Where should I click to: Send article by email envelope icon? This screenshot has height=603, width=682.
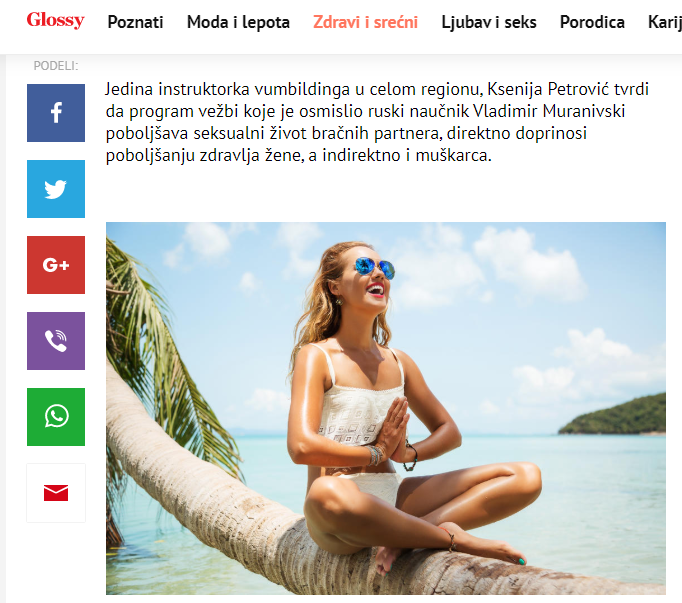click(56, 493)
